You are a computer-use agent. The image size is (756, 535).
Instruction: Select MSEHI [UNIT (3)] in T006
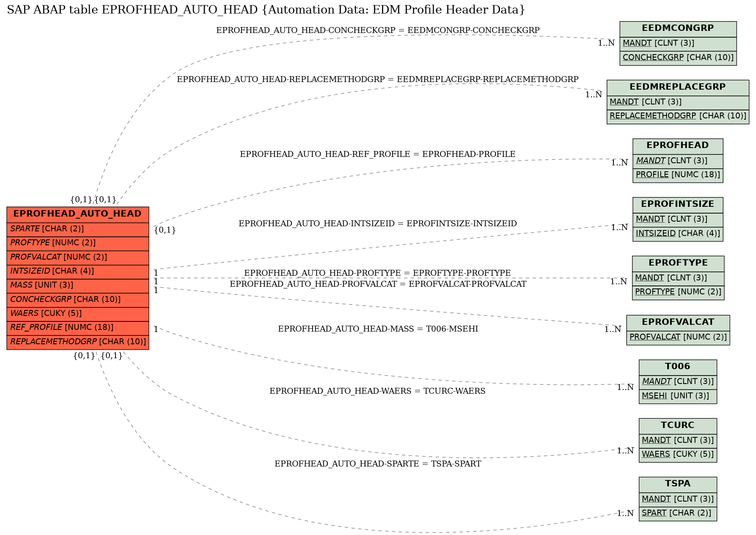[x=678, y=396]
